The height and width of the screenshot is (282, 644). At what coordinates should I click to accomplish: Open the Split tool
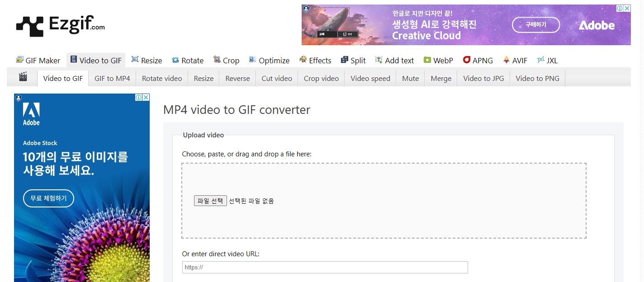353,60
